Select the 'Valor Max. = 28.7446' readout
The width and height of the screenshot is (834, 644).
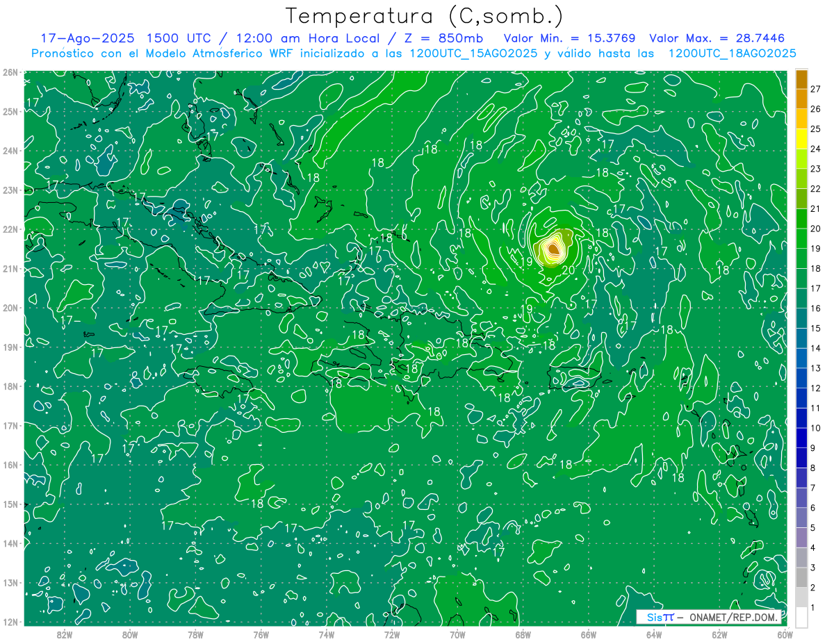(718, 38)
